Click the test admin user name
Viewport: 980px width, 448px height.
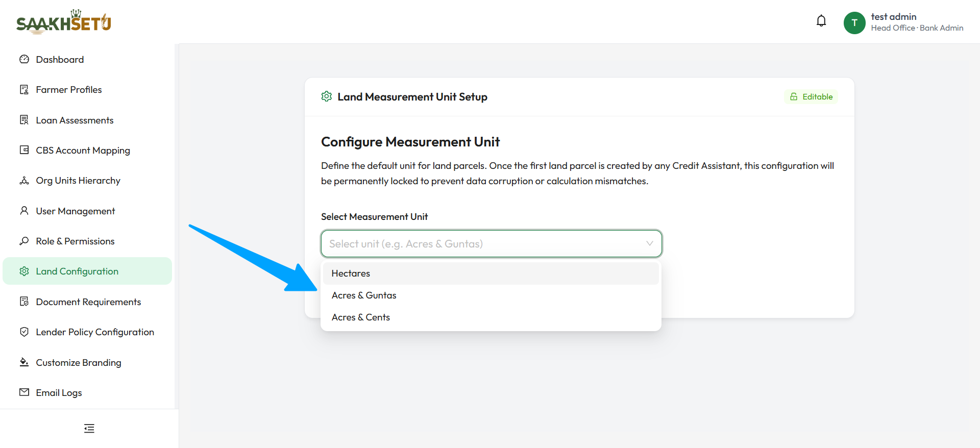point(894,17)
